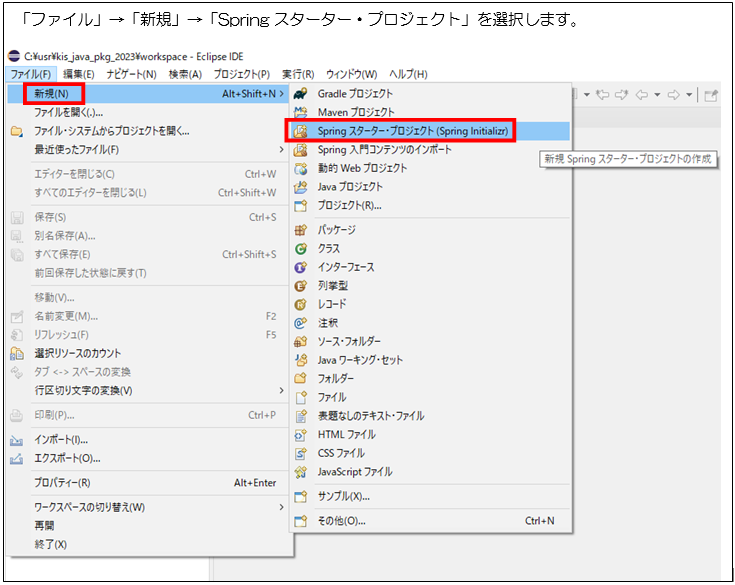The image size is (735, 585).
Task: Open the ウィンドウ(W) menu in menu bar
Action: [x=351, y=74]
